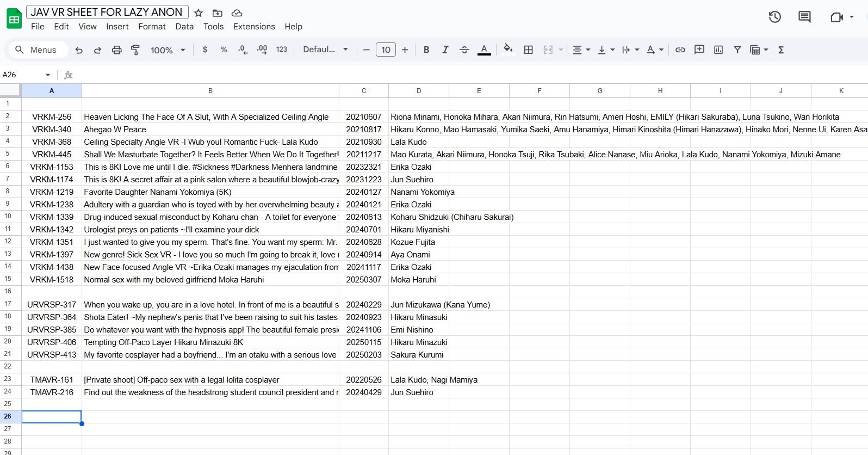This screenshot has height=455, width=868.
Task: Open the Meet options arrow
Action: tap(852, 17)
